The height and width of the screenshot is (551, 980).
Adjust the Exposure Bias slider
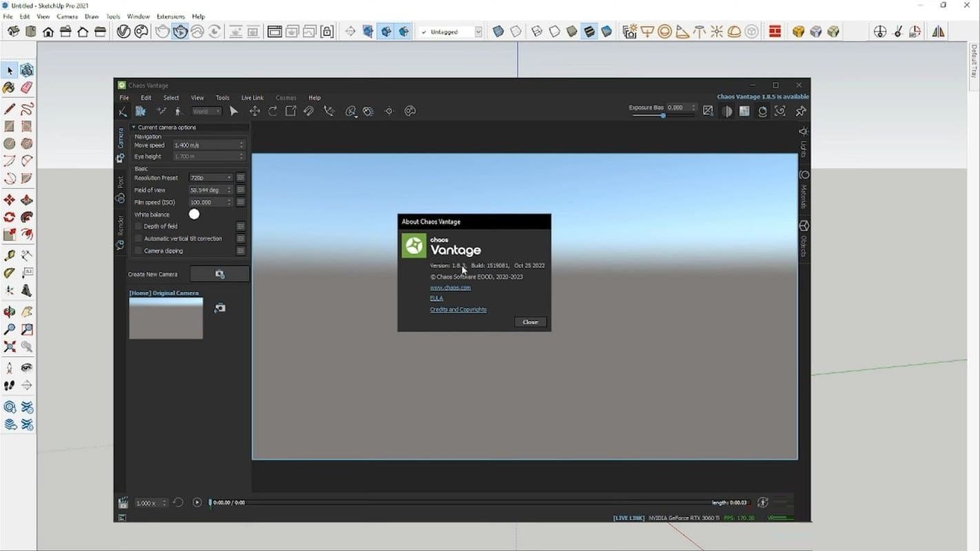(664, 115)
